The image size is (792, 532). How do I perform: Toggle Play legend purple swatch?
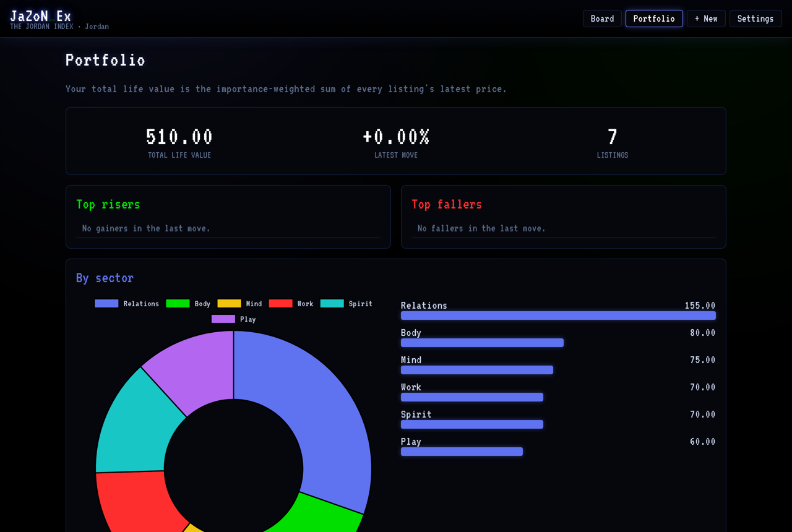pos(223,319)
